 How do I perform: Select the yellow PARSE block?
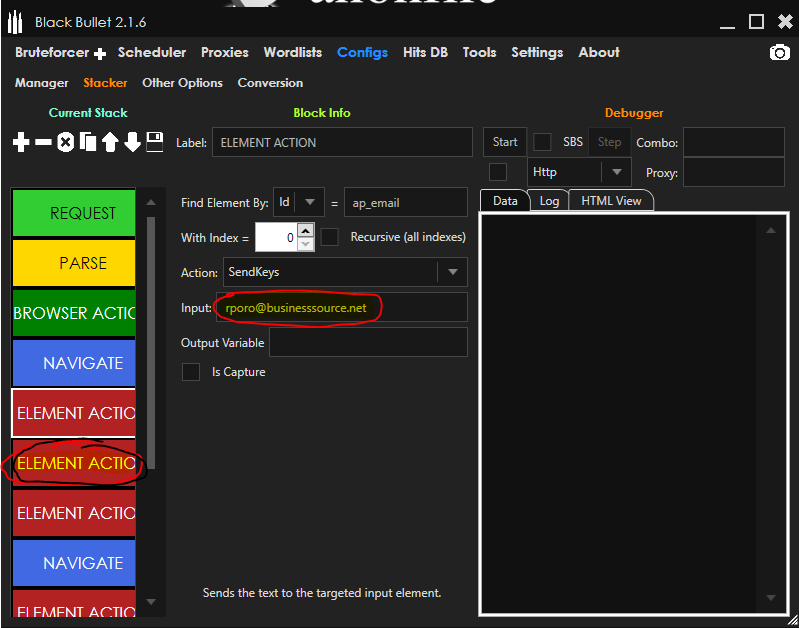[74, 263]
